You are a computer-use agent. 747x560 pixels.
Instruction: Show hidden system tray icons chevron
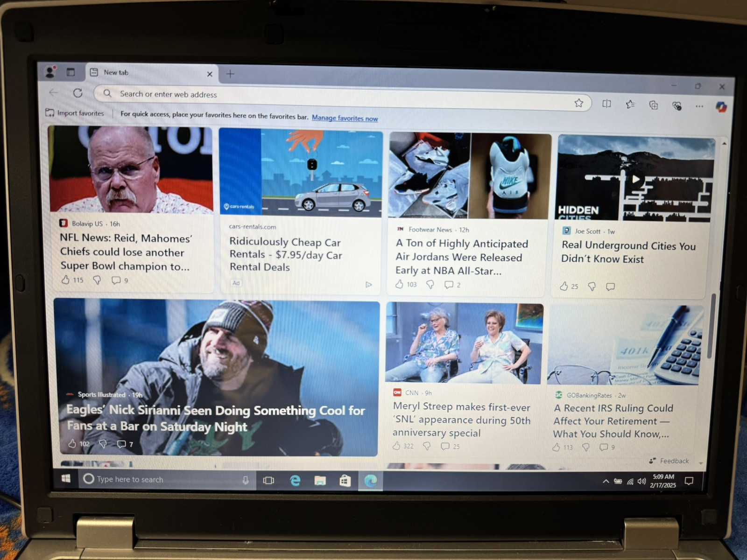pos(606,481)
